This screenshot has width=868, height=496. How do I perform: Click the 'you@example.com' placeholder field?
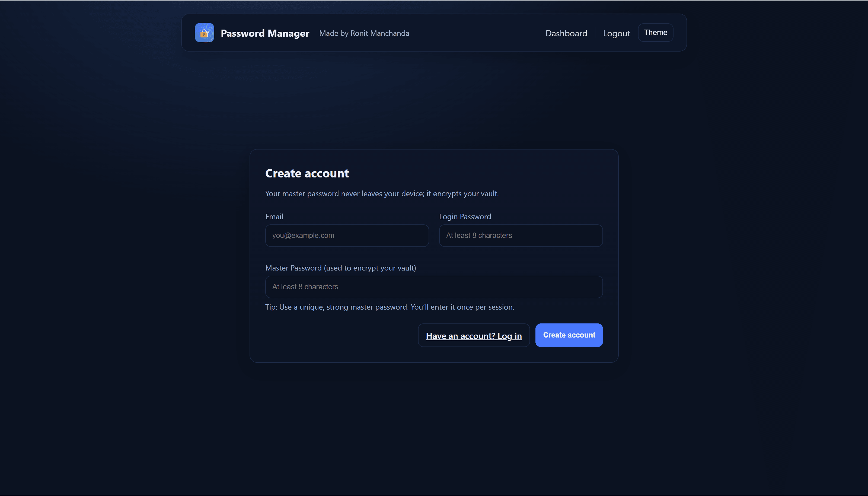tap(346, 236)
